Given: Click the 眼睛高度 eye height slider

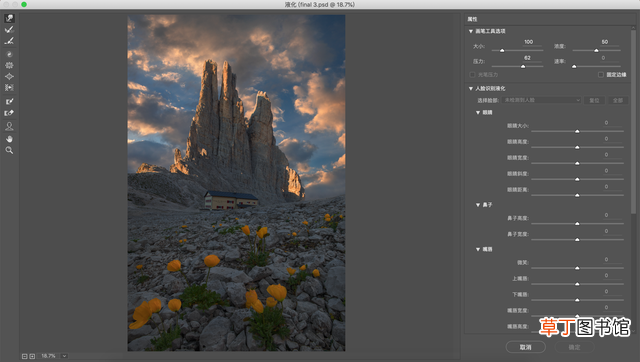Looking at the screenshot, I should click(577, 147).
